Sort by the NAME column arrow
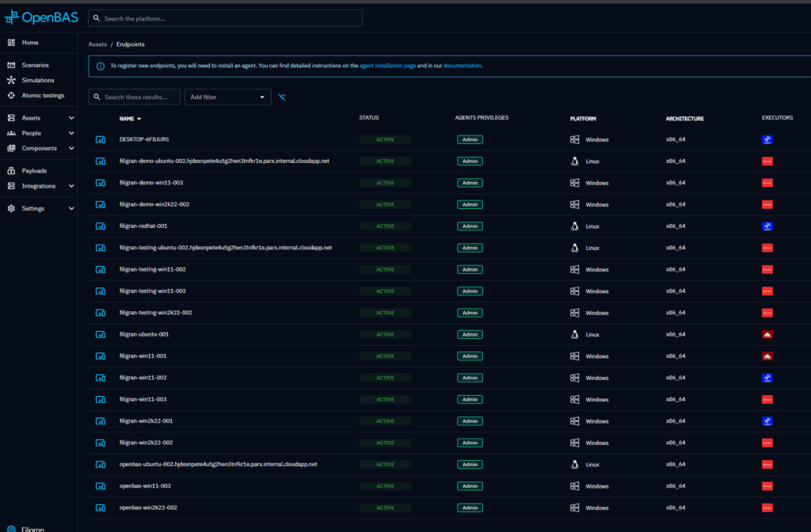 [139, 119]
